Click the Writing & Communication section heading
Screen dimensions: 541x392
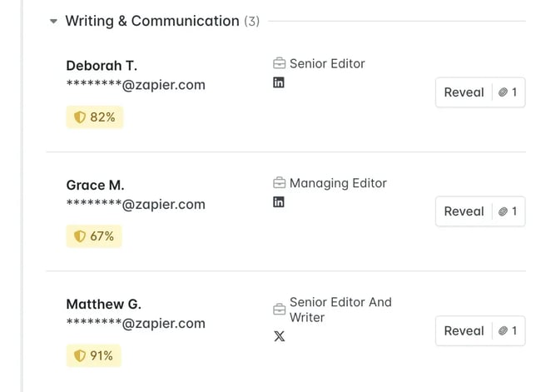point(151,22)
